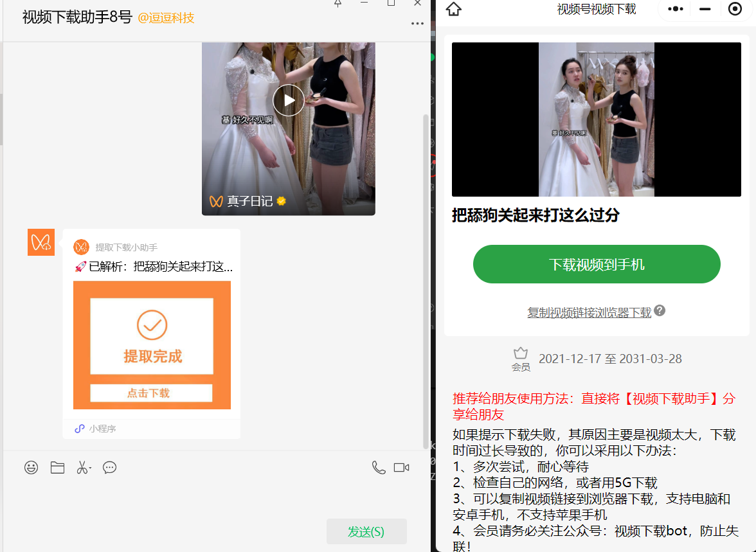Click the crown 会员 membership icon
Screen dimensions: 756x552
[x=521, y=360]
